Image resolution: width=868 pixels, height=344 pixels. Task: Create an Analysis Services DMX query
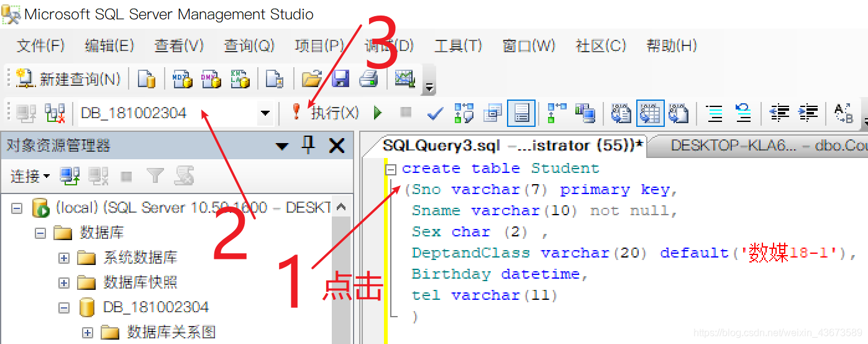(211, 79)
